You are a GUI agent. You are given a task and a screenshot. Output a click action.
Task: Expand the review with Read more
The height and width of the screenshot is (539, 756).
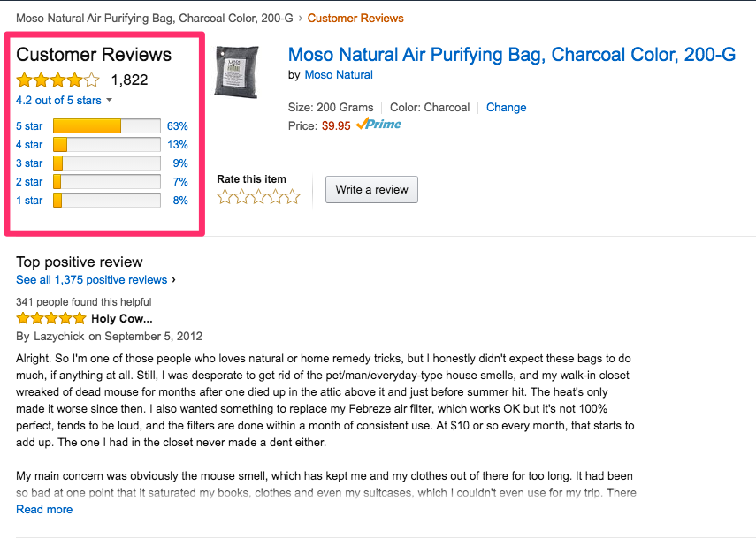pyautogui.click(x=44, y=510)
